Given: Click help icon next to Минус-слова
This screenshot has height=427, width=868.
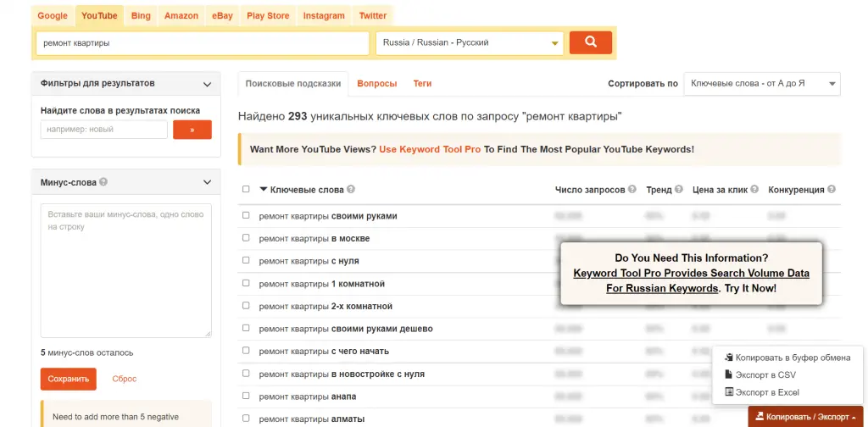Looking at the screenshot, I should pos(103,182).
